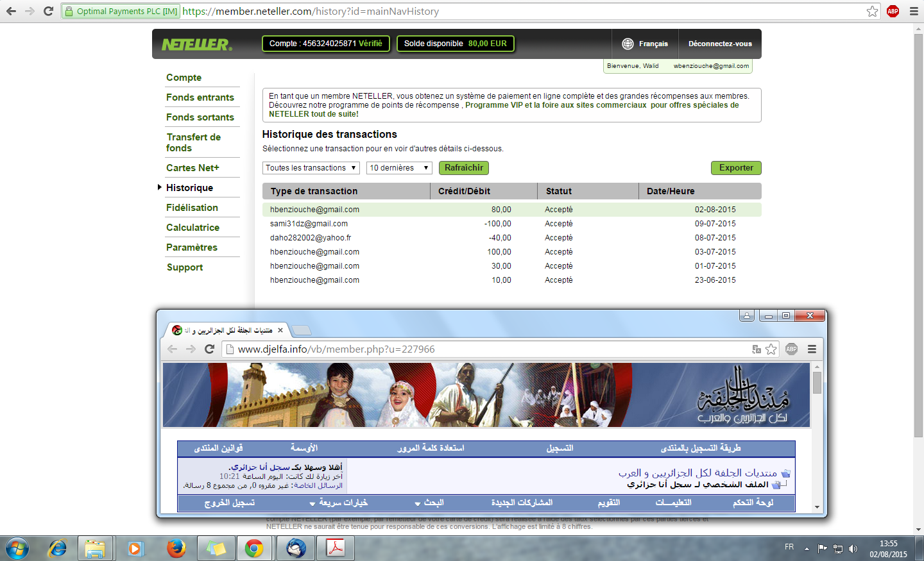
Task: Click the forum logout link in navbar
Action: [230, 503]
